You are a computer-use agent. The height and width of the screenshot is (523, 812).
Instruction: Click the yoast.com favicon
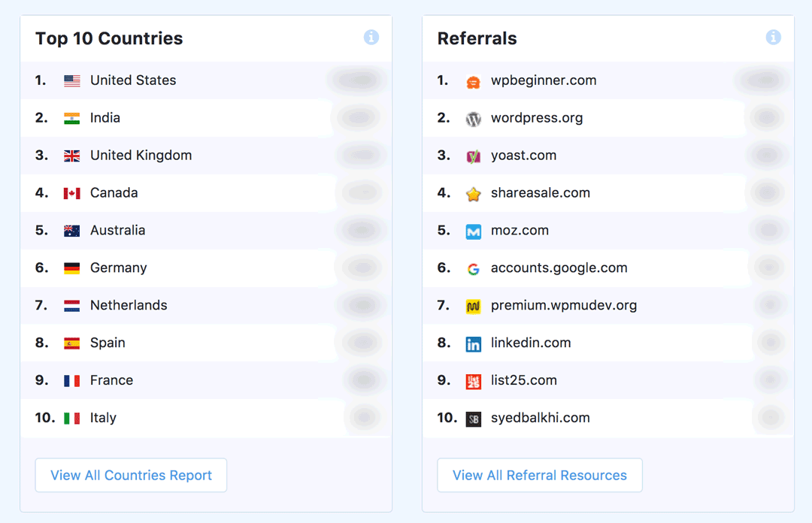474,156
